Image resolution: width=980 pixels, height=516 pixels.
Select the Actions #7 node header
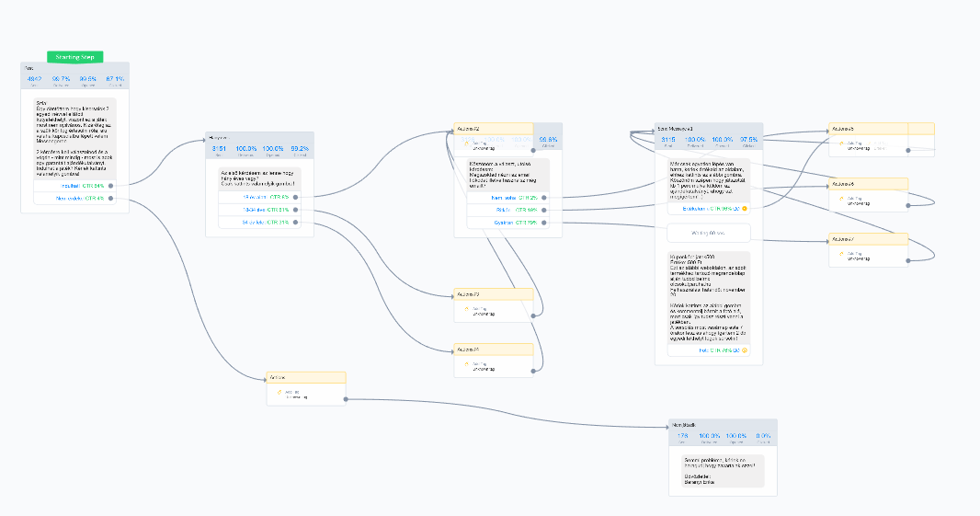point(869,239)
